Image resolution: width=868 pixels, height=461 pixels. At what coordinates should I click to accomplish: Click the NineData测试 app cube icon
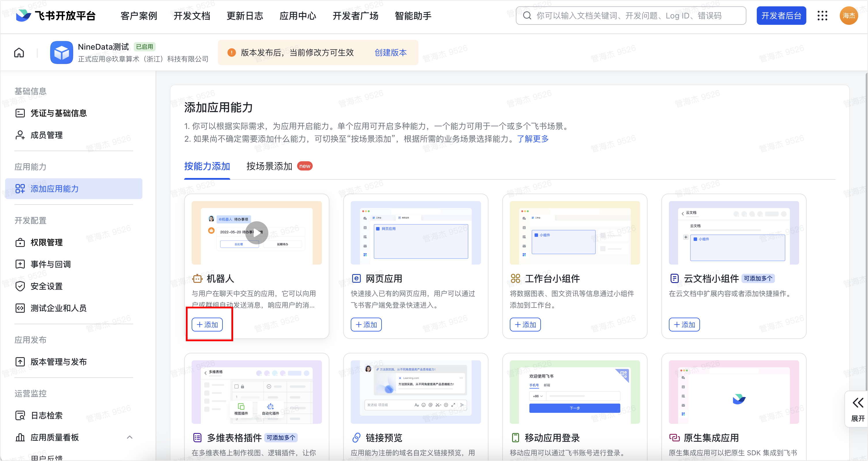[61, 53]
